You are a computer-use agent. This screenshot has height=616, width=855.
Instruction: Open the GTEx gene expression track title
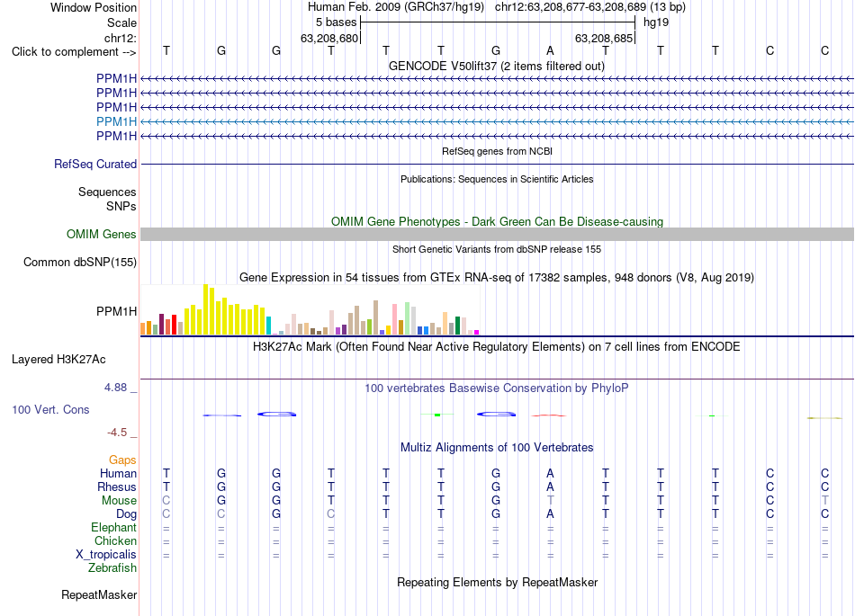point(497,277)
